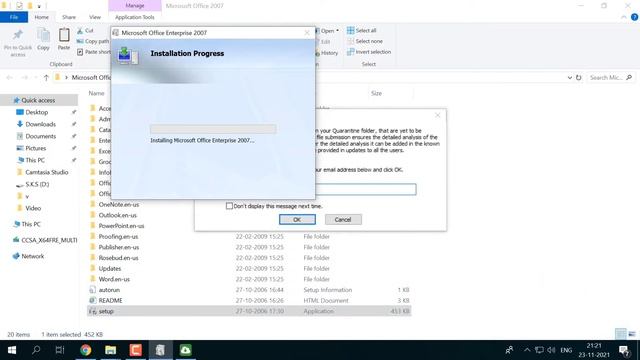This screenshot has height=360, width=640.
Task: Select the Proofing.en-us folder
Action: (118, 236)
